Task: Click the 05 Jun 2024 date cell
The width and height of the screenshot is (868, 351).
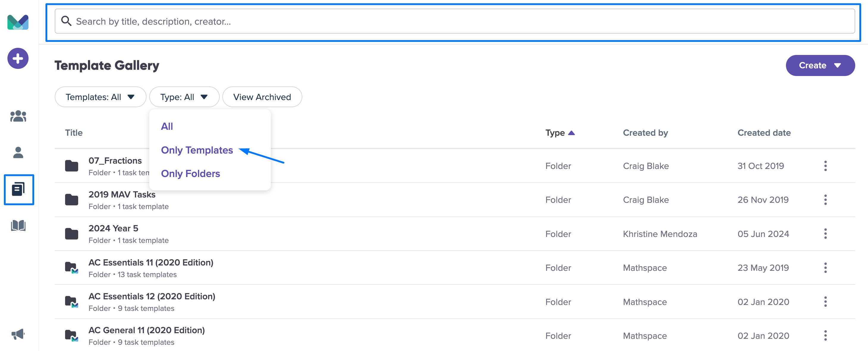Action: [x=763, y=234]
